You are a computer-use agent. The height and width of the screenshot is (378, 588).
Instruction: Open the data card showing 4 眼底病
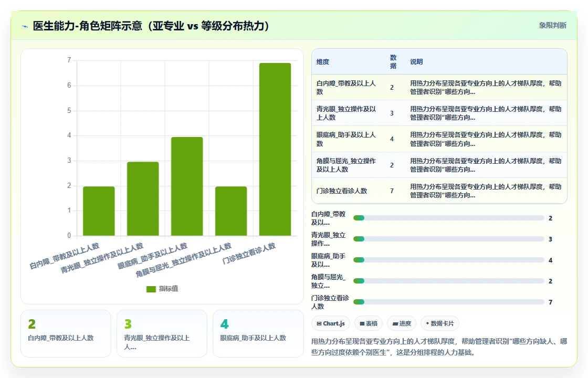pyautogui.click(x=258, y=333)
